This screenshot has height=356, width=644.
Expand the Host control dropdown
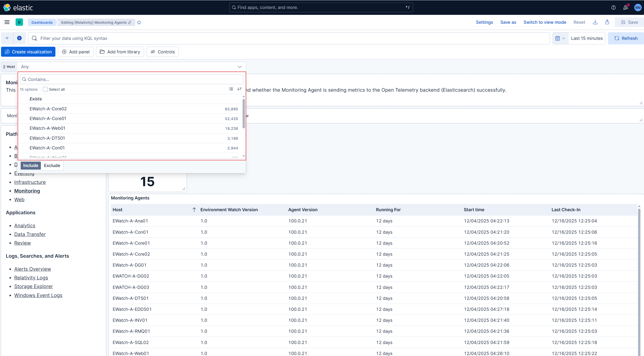132,67
